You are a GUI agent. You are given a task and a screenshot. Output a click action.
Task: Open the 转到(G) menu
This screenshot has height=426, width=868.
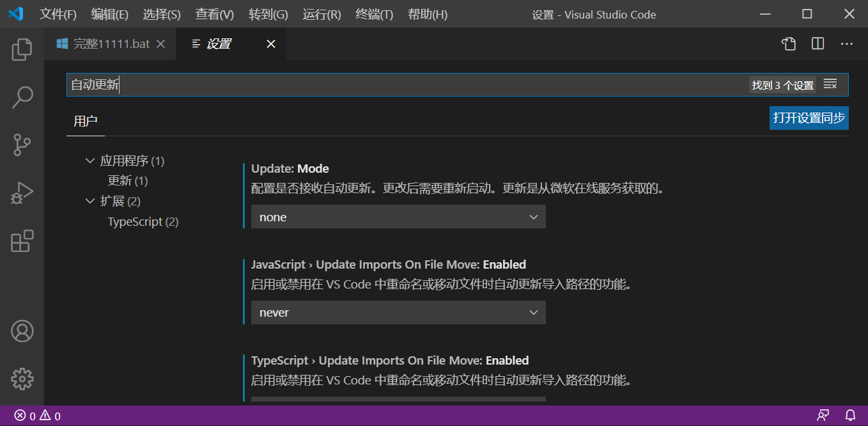click(268, 14)
